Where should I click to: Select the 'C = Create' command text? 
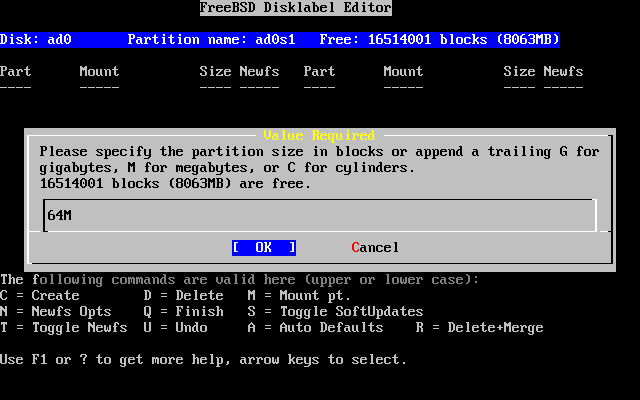coord(40,296)
